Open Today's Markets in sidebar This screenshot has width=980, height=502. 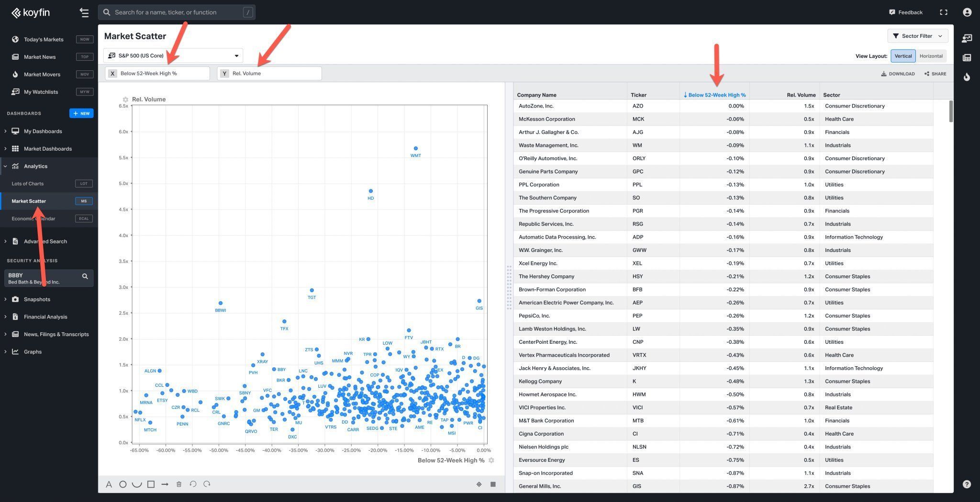point(49,39)
